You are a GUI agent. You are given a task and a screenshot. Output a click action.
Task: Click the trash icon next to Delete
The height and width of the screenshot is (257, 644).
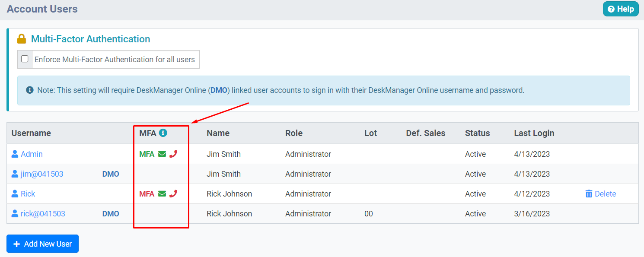(x=589, y=194)
